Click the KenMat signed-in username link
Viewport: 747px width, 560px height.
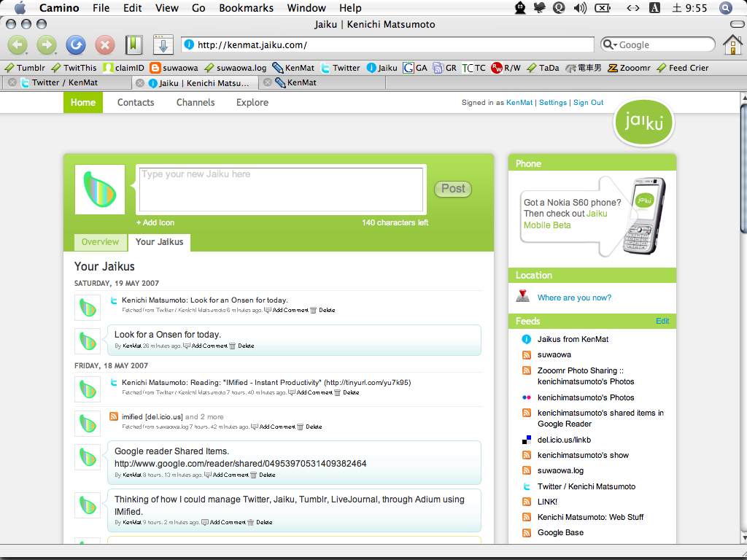[519, 102]
